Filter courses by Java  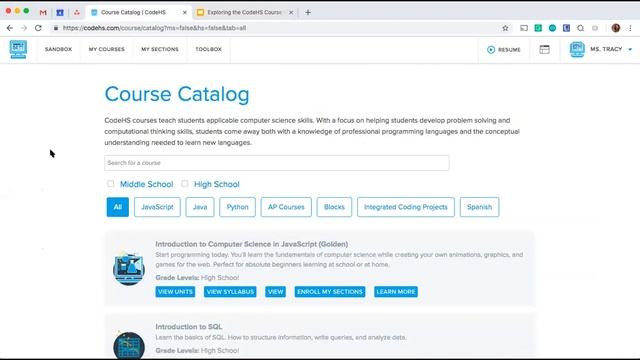pos(200,207)
